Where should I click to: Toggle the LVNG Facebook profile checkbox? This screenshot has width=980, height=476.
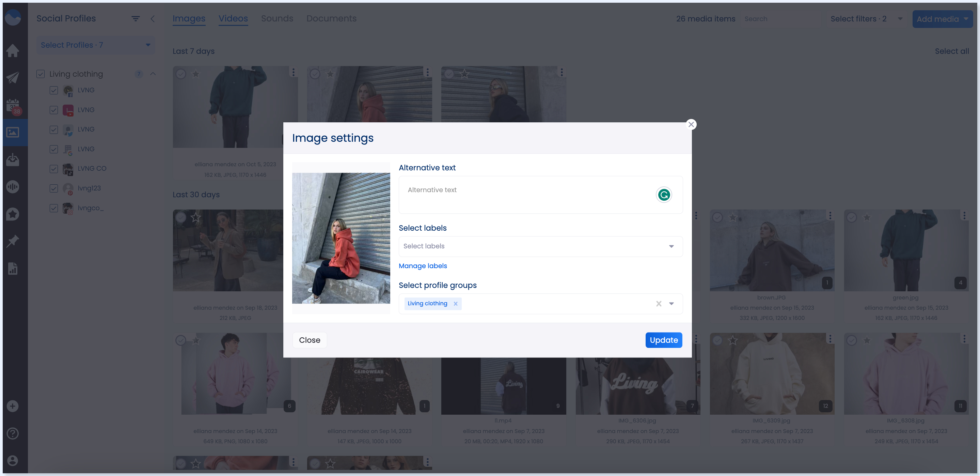pyautogui.click(x=54, y=90)
